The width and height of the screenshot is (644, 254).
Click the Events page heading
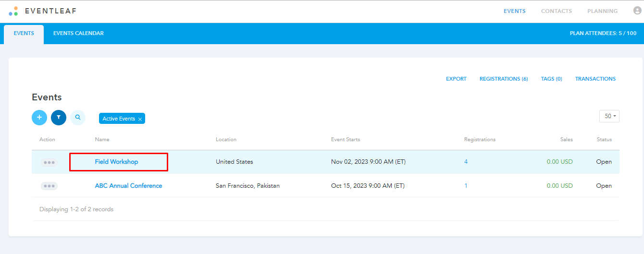point(47,97)
